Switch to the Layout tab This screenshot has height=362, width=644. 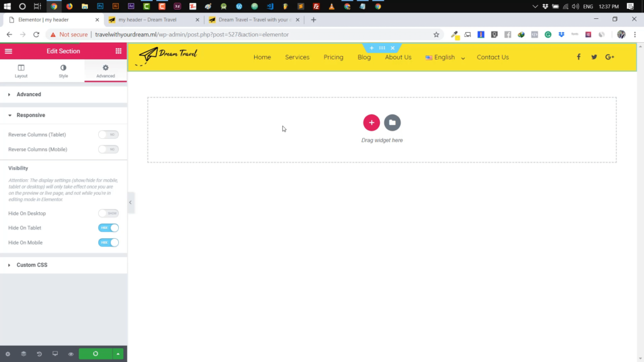point(21,71)
